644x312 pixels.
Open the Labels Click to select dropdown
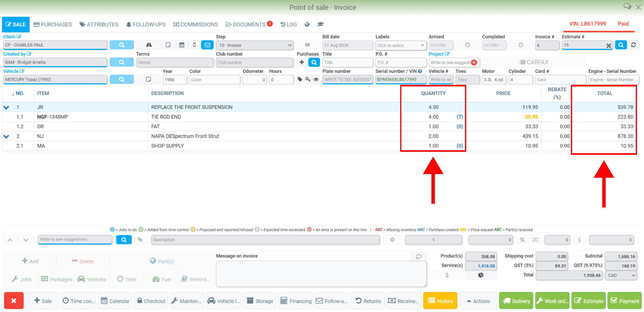pos(401,45)
